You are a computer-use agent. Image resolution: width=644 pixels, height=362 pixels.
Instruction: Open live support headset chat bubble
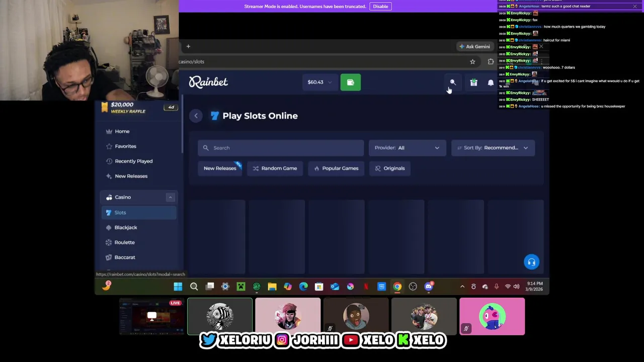(x=531, y=261)
